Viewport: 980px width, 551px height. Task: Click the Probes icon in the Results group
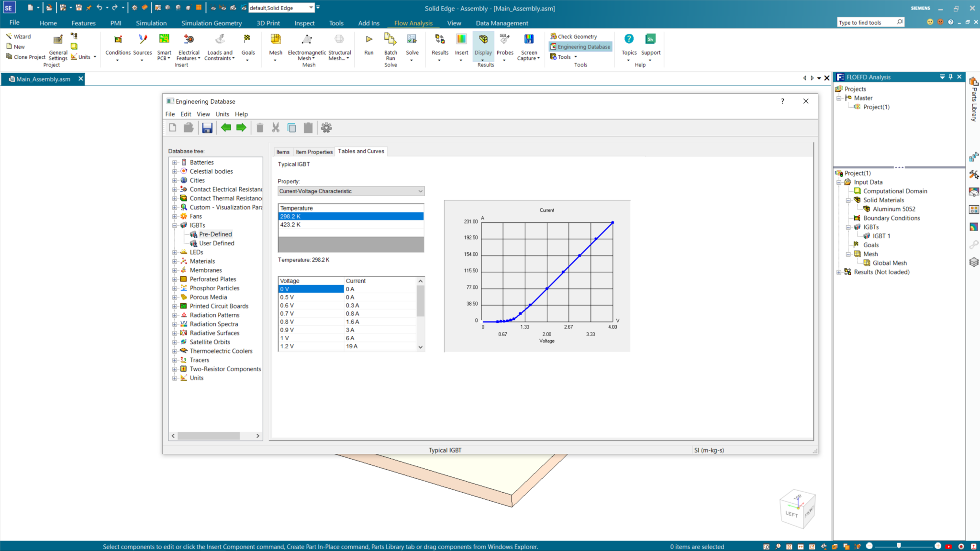point(505,45)
